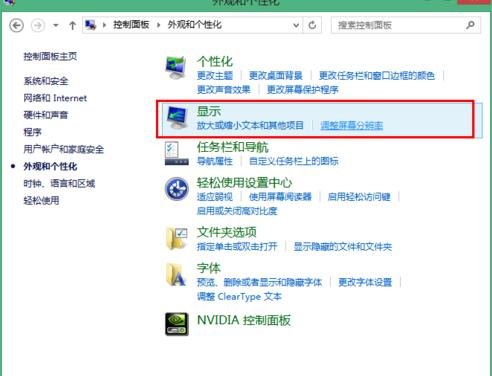Click 启用或关闭高对比度 link
Viewport: 492px width, 376px height.
(237, 211)
